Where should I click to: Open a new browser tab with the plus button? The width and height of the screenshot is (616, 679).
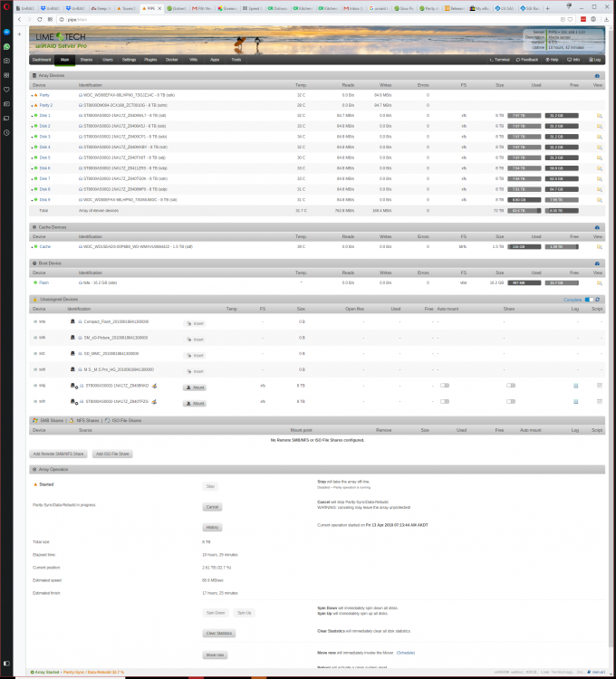547,8
